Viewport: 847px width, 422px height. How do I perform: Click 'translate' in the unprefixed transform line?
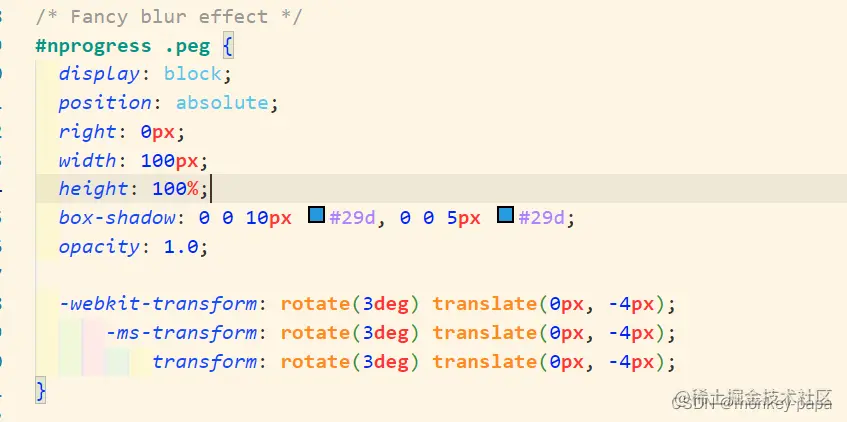click(485, 361)
